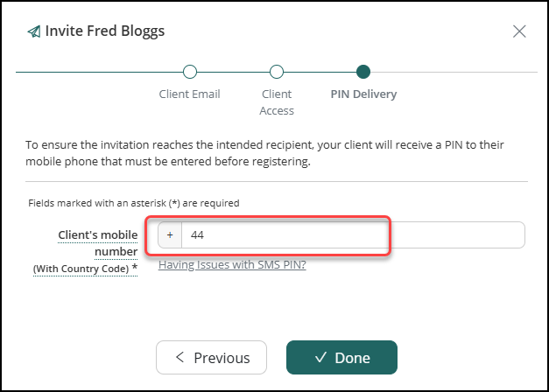Click the checkmark on Done button
This screenshot has height=392, width=549.
tap(320, 357)
